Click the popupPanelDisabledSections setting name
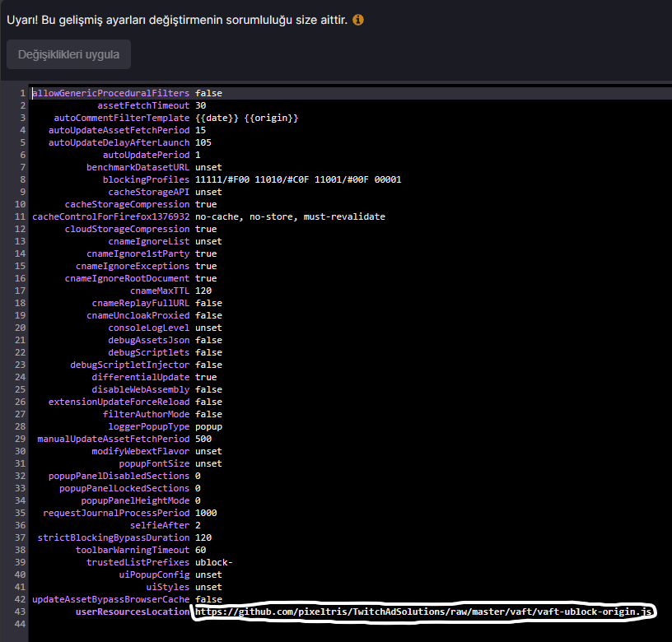The width and height of the screenshot is (672, 642). click(x=119, y=477)
